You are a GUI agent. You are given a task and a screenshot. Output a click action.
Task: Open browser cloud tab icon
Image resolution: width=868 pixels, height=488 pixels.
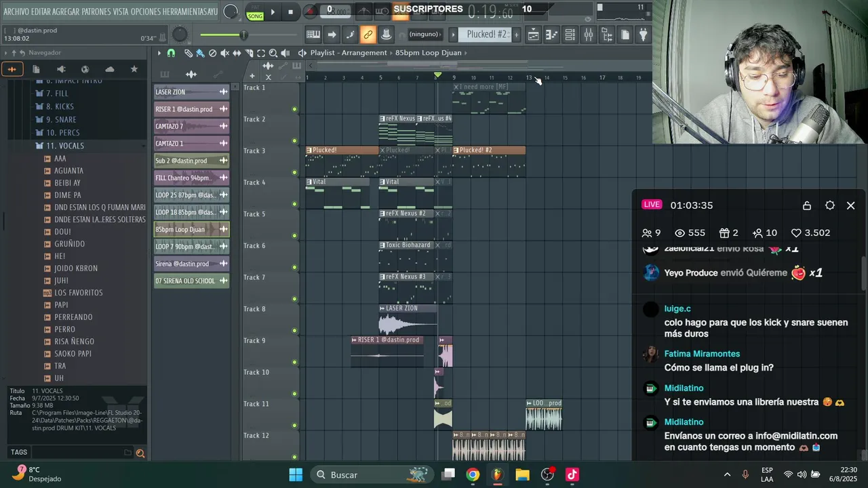click(109, 69)
